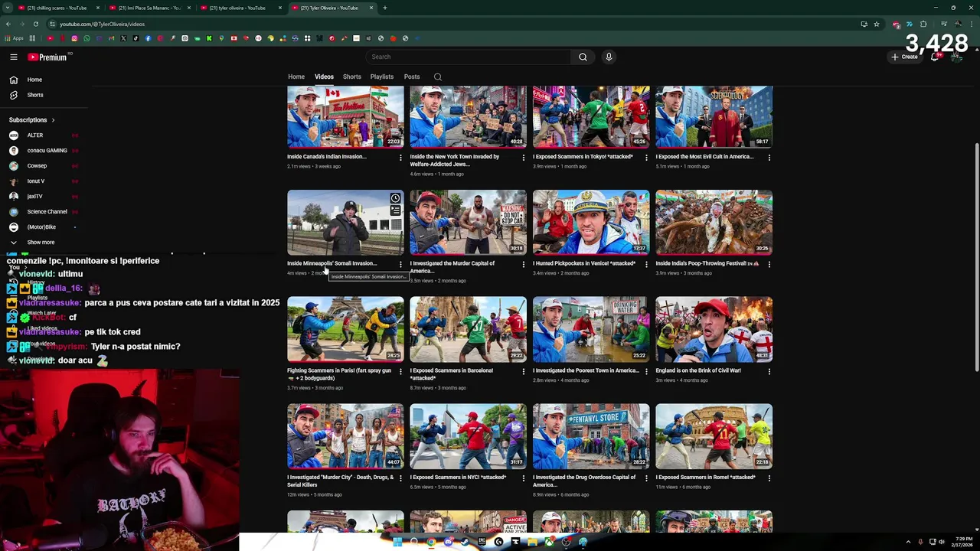The height and width of the screenshot is (551, 980).
Task: Open Scammers in Barcelona thumbnail
Action: [x=468, y=329]
